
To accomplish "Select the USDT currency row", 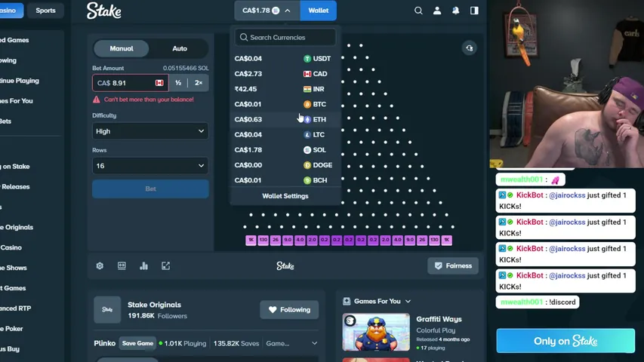I will pyautogui.click(x=285, y=59).
